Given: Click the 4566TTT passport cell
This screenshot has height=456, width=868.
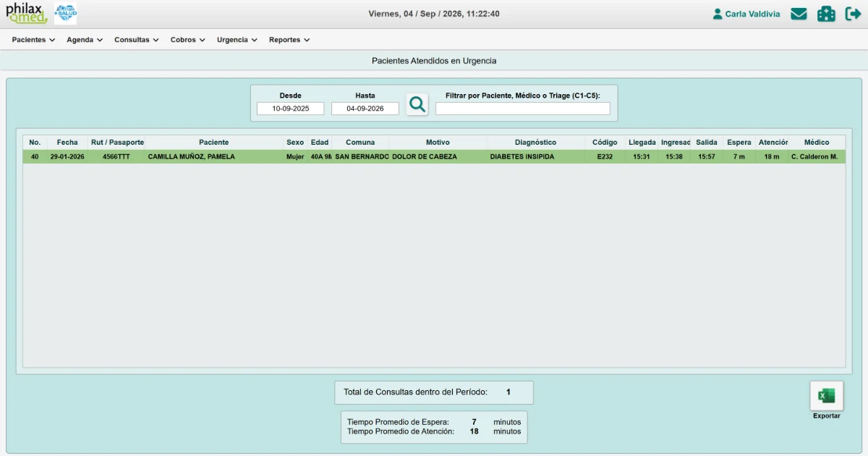Looking at the screenshot, I should [x=116, y=156].
